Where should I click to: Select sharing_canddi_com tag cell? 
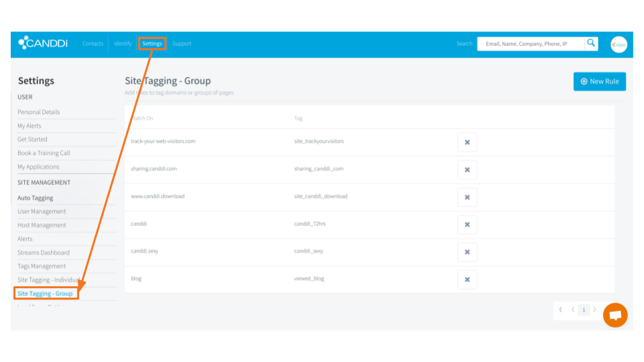click(x=318, y=169)
